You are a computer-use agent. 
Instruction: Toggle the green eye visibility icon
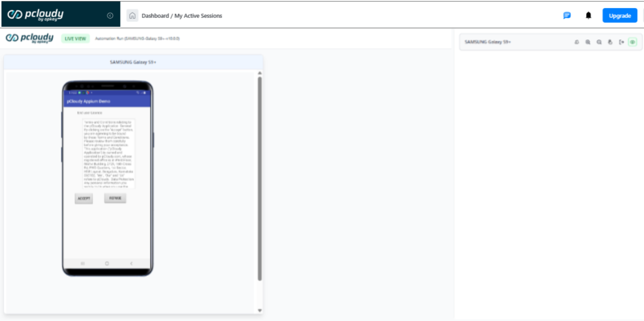[632, 42]
